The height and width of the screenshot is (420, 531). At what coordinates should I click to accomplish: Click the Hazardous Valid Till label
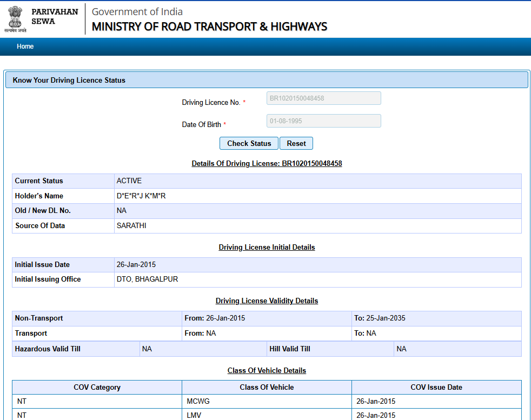pos(48,349)
